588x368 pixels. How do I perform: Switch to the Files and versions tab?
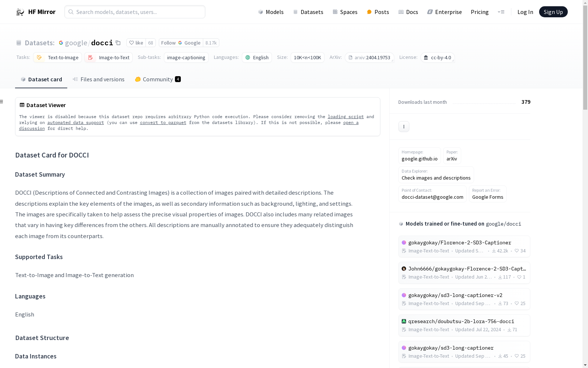point(98,79)
